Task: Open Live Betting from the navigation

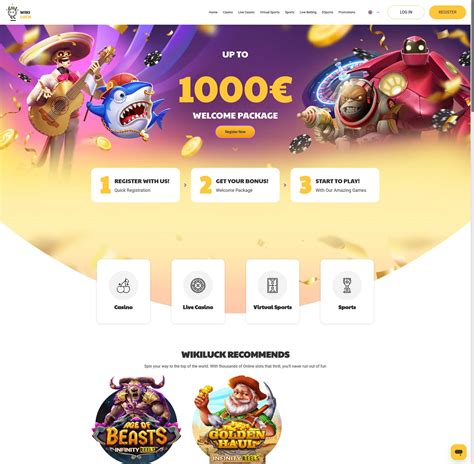Action: point(308,12)
